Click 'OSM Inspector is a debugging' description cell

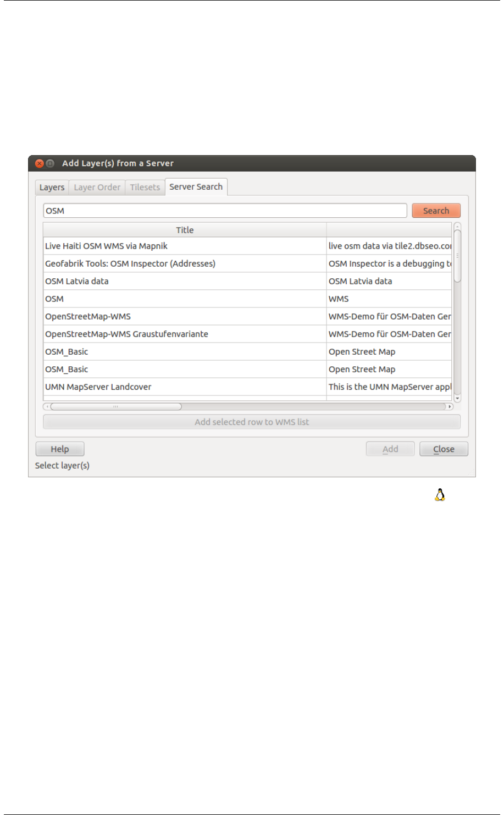[389, 263]
